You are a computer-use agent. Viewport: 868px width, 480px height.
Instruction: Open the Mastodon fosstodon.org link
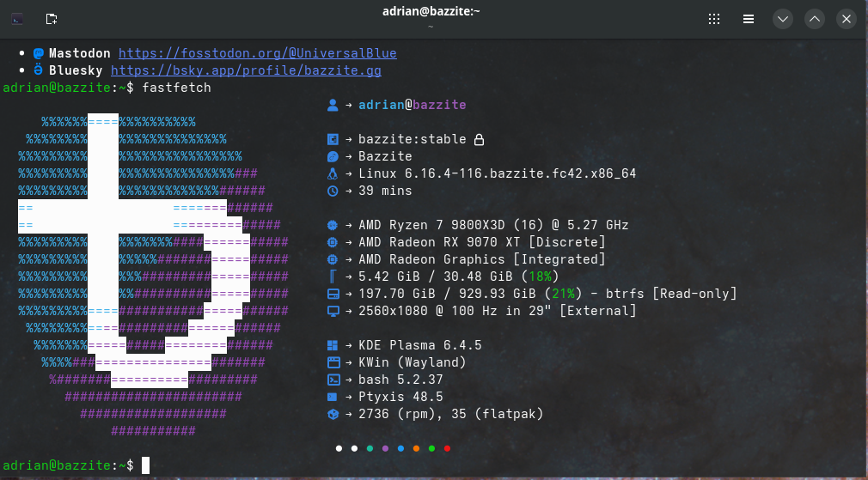258,53
